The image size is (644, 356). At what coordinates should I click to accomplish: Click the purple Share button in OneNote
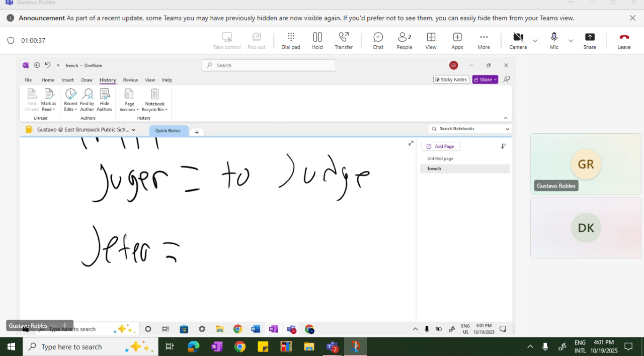(x=485, y=79)
